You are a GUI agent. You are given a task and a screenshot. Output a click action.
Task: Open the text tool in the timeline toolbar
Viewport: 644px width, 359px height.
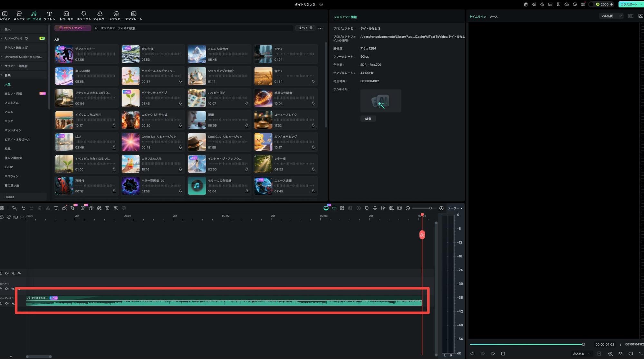[56, 208]
